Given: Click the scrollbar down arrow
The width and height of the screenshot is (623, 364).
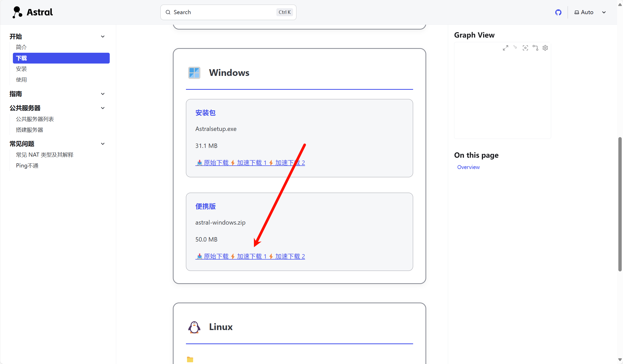Looking at the screenshot, I should click(620, 360).
